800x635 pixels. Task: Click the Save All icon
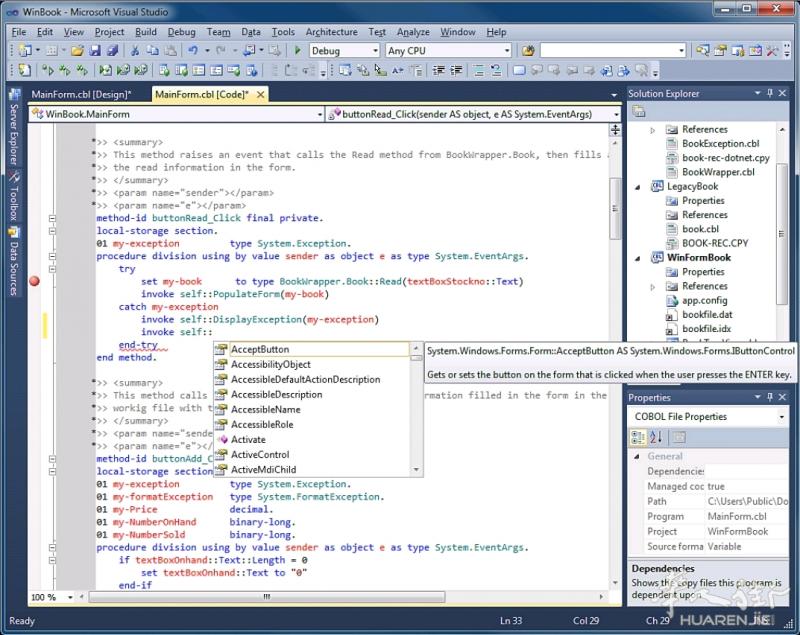coord(112,50)
